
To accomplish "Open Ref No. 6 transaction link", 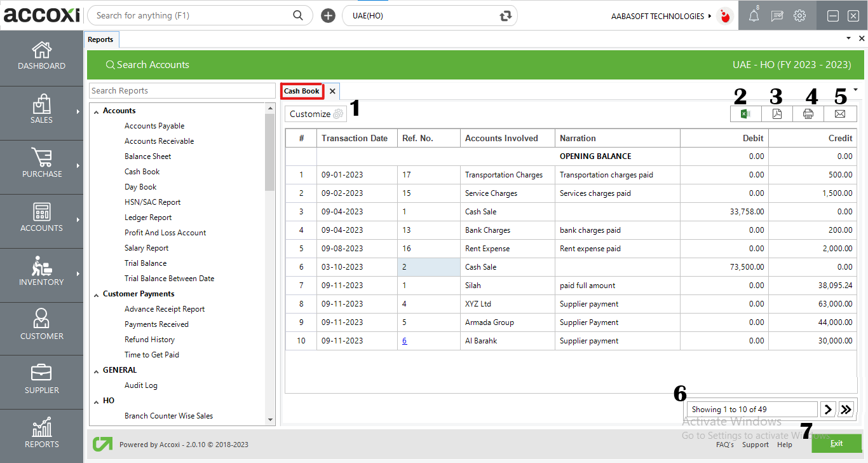I will coord(405,340).
